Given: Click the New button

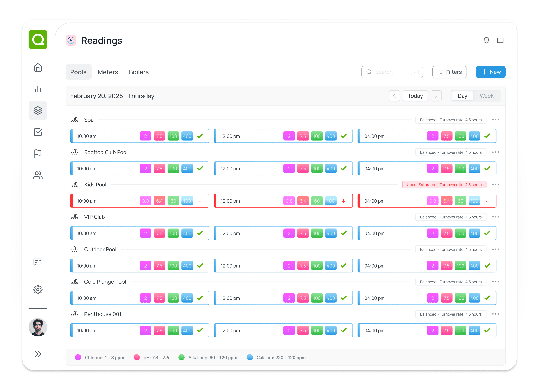Looking at the screenshot, I should [x=491, y=72].
